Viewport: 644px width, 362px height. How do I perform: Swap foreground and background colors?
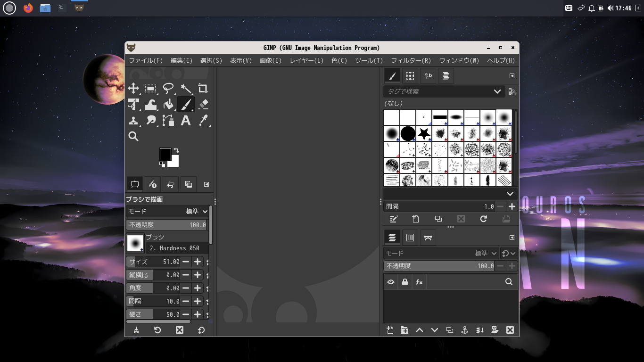click(176, 150)
